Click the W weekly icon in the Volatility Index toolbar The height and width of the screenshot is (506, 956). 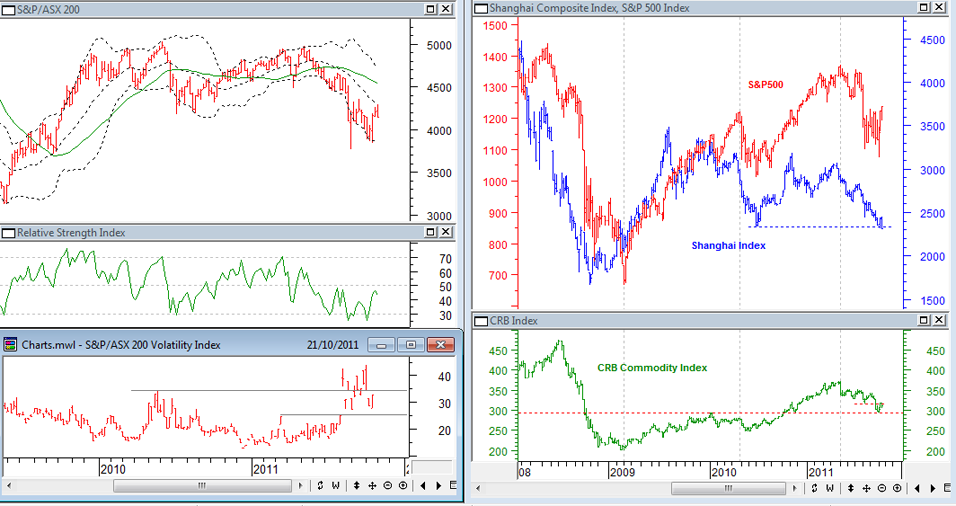335,486
